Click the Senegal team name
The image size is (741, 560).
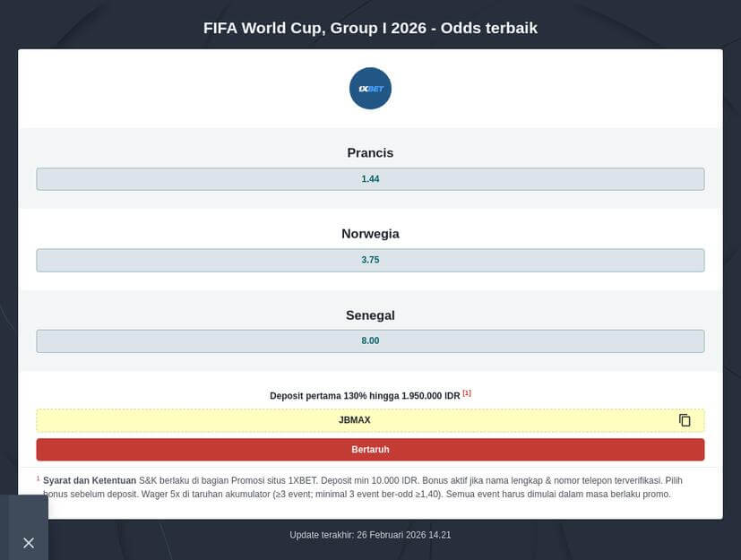(370, 314)
